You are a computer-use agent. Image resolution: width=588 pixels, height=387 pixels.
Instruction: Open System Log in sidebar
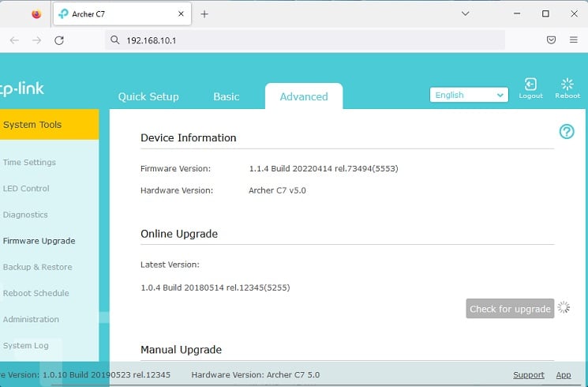tap(25, 345)
